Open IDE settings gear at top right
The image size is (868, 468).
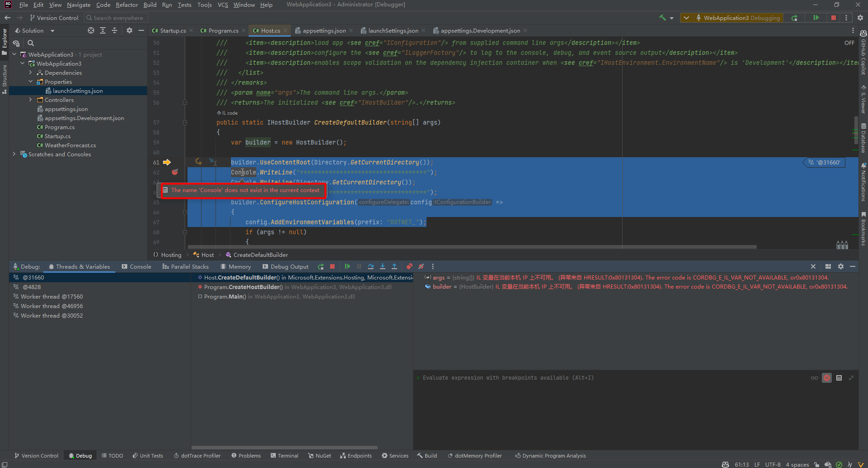coord(860,18)
